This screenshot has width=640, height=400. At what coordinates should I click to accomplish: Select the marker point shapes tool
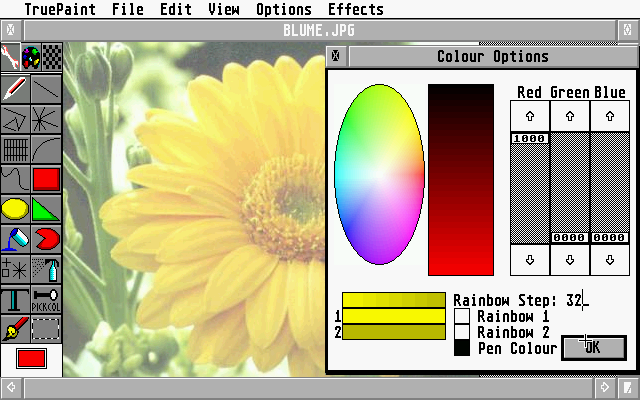coord(16,269)
